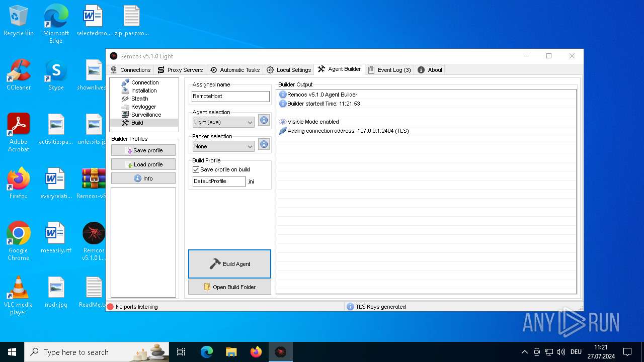The width and height of the screenshot is (644, 362).
Task: Open Firefox from the taskbar
Action: (256, 352)
